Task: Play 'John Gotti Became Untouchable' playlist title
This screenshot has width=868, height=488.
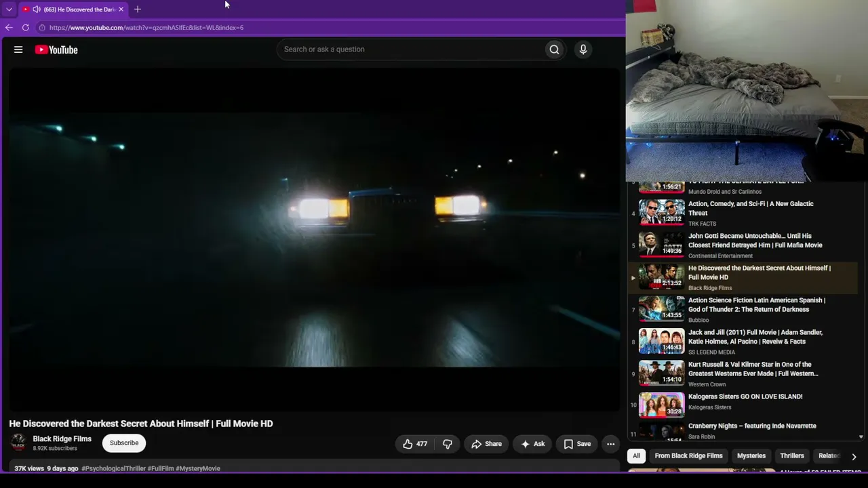Action: [x=755, y=241]
